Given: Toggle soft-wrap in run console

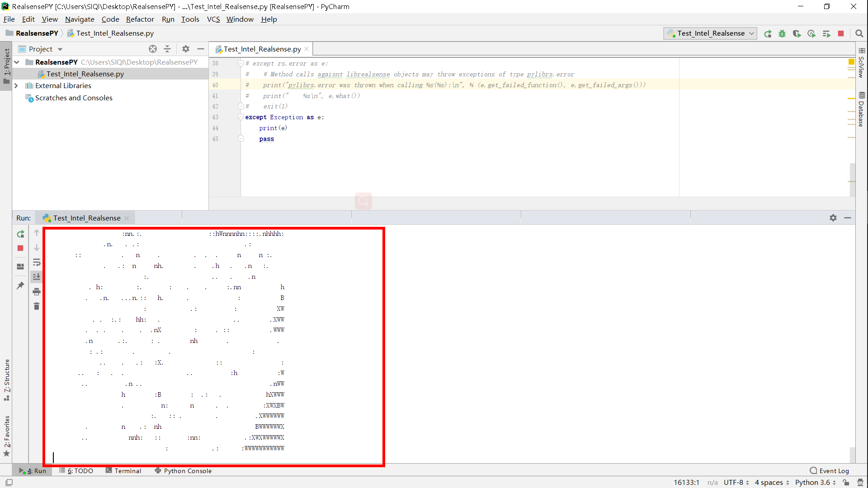Looking at the screenshot, I should (x=37, y=263).
